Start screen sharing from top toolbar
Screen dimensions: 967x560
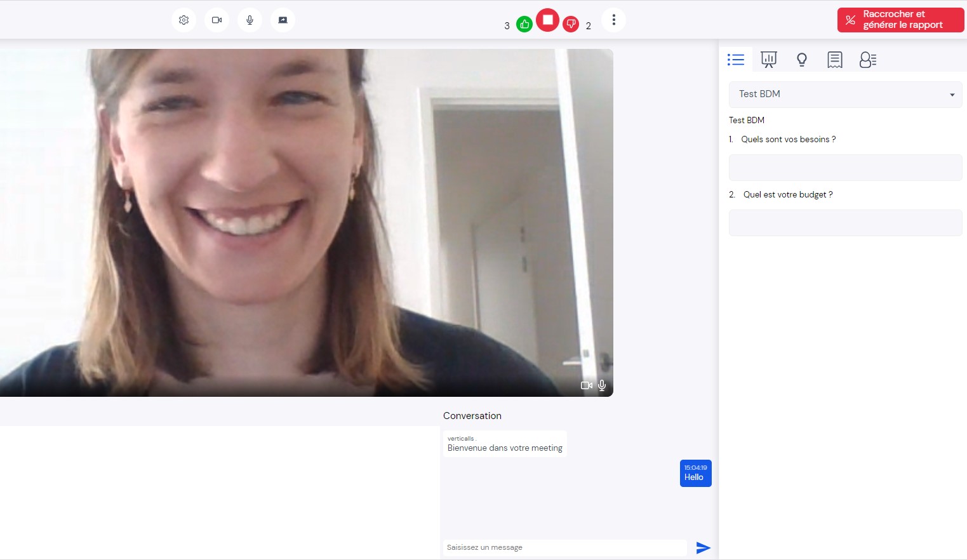[x=283, y=20]
